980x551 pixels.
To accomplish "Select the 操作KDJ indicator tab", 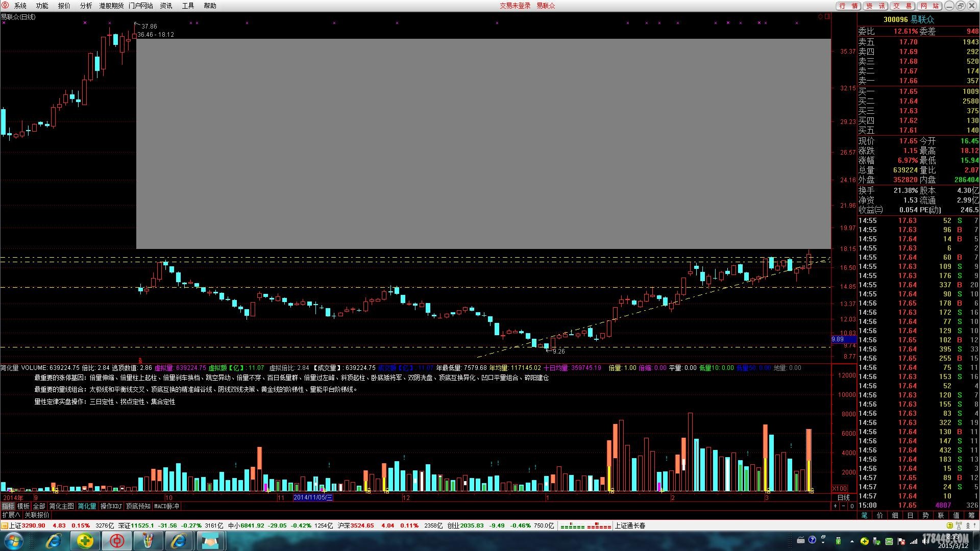I will coord(111,506).
